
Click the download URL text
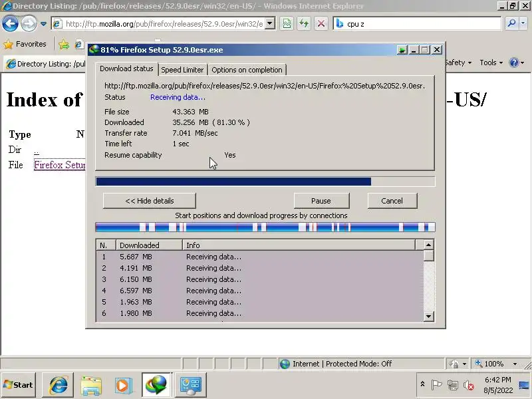(x=265, y=86)
